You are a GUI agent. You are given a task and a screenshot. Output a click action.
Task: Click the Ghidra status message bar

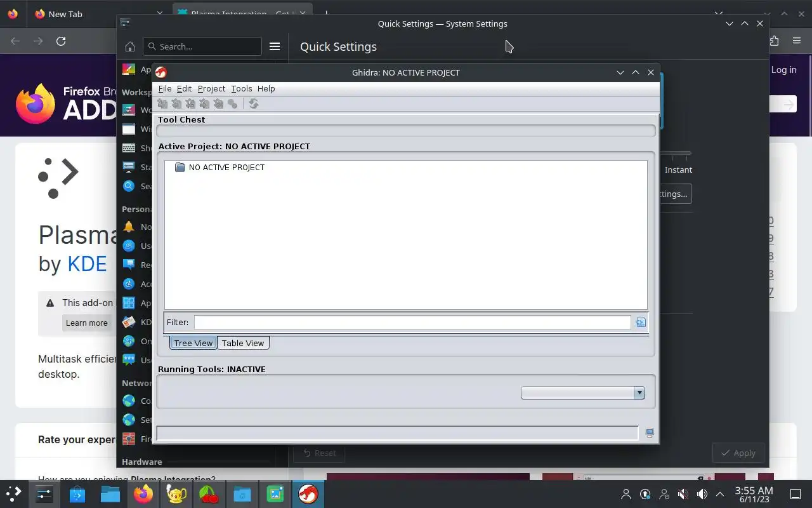pyautogui.click(x=397, y=433)
